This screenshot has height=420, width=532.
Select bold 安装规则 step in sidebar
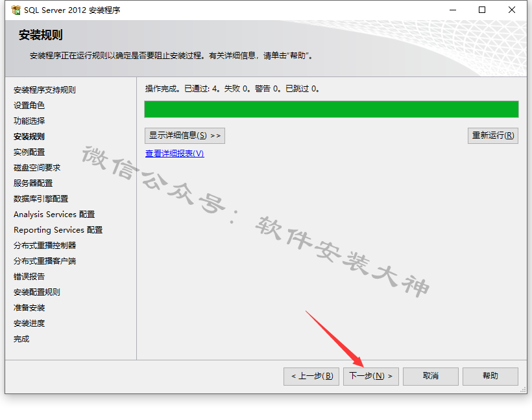pos(29,137)
